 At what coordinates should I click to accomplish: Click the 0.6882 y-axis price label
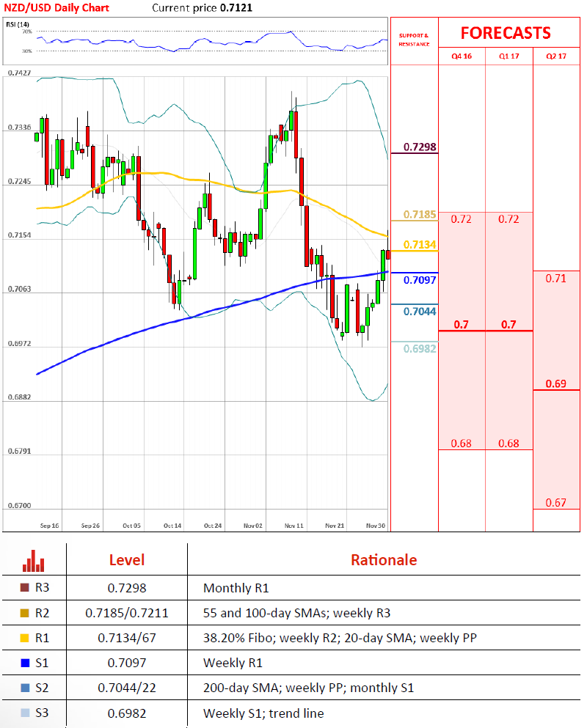pos(20,397)
